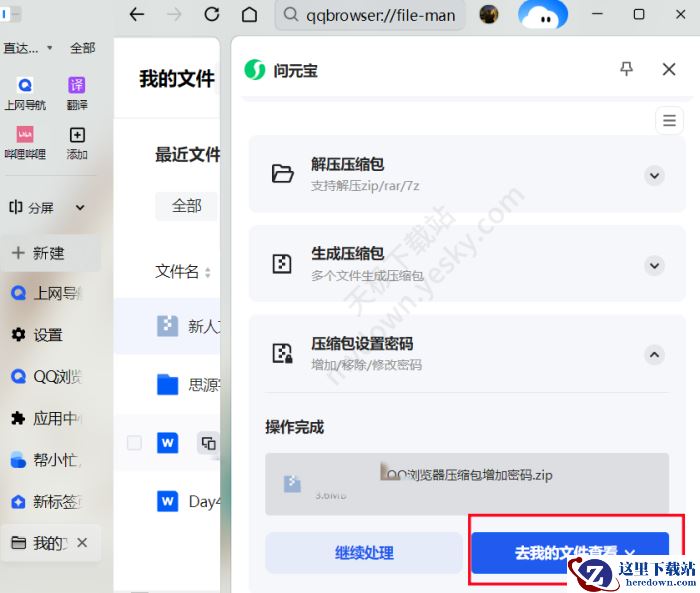The width and height of the screenshot is (700, 593).
Task: Open the home page via house icon
Action: tap(249, 15)
